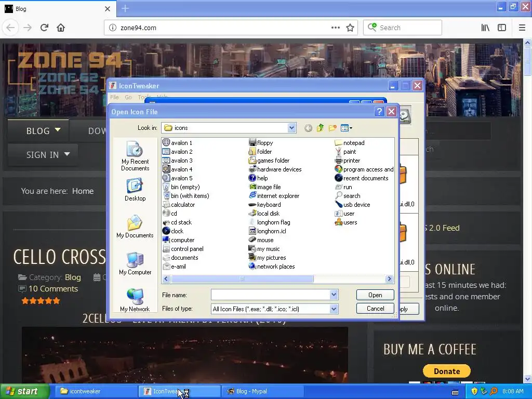Bookmark this page with star icon
The image size is (532, 399).
coord(350,28)
